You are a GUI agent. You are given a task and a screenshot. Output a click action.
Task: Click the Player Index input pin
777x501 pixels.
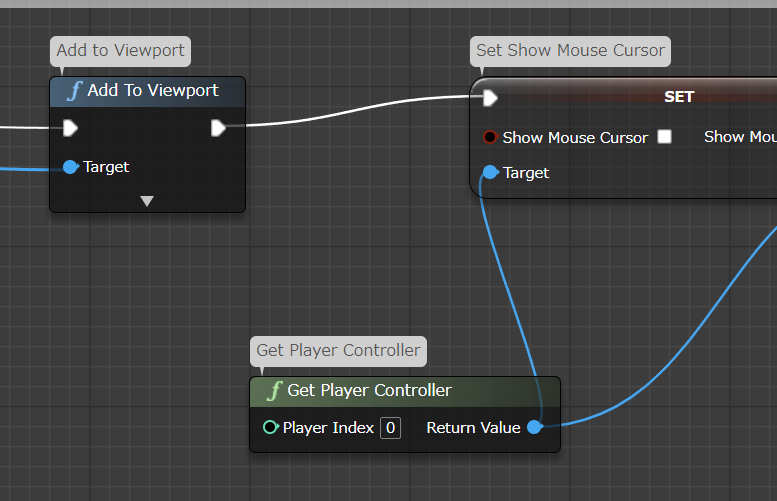270,428
